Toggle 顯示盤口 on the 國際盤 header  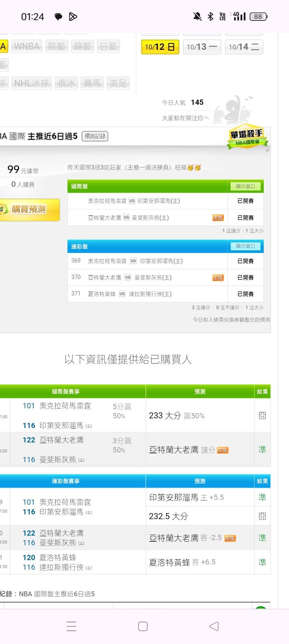(x=246, y=186)
